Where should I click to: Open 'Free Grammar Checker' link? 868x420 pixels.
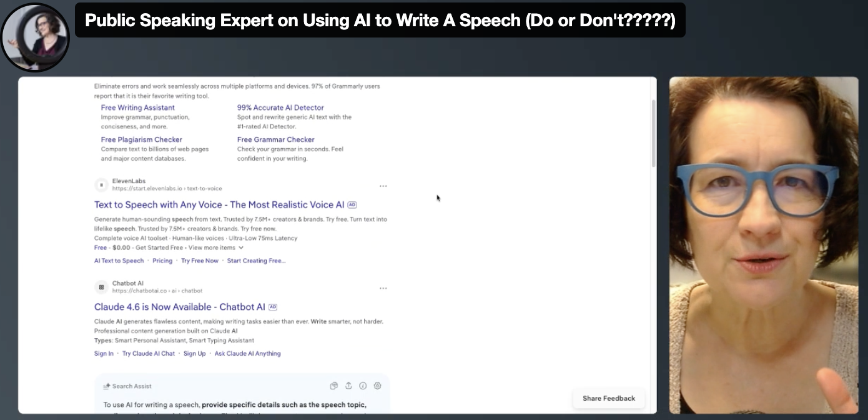276,139
